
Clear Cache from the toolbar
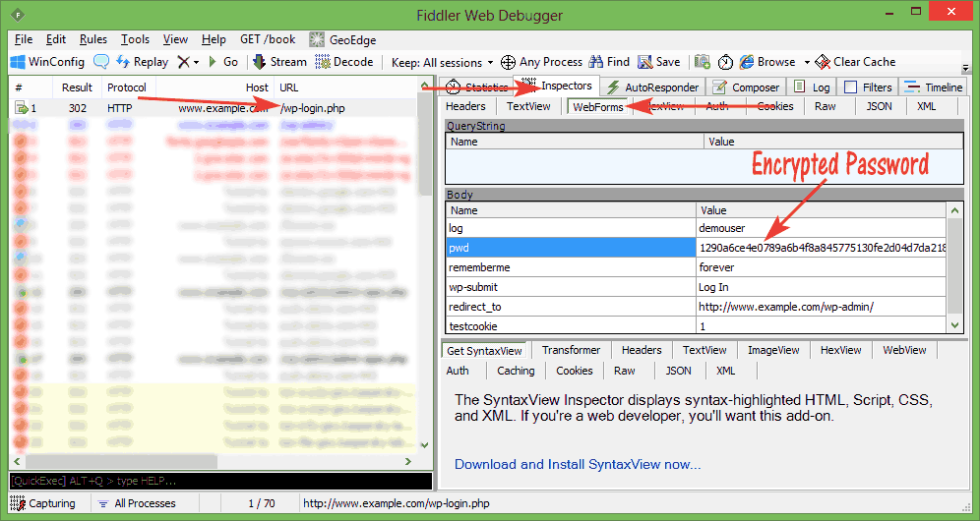pyautogui.click(x=856, y=62)
